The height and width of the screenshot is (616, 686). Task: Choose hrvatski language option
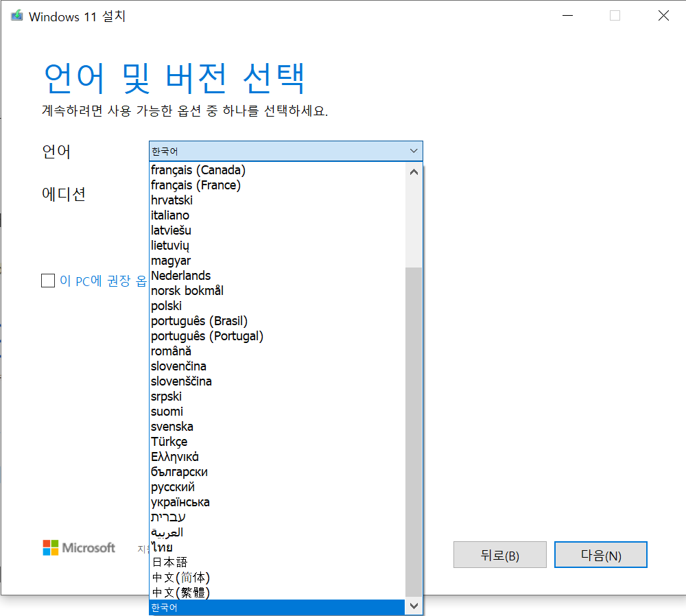pyautogui.click(x=277, y=200)
